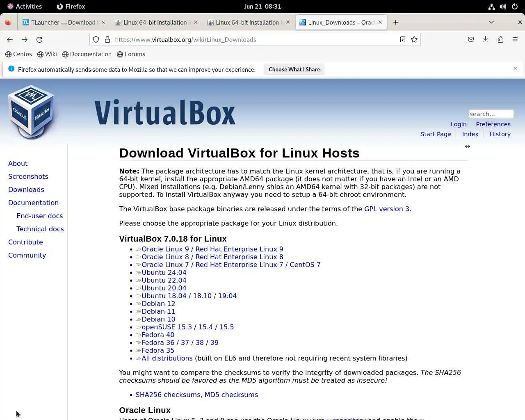The height and width of the screenshot is (420, 525).
Task: Switch to first Linux 64-bit installation tab
Action: tap(156, 22)
